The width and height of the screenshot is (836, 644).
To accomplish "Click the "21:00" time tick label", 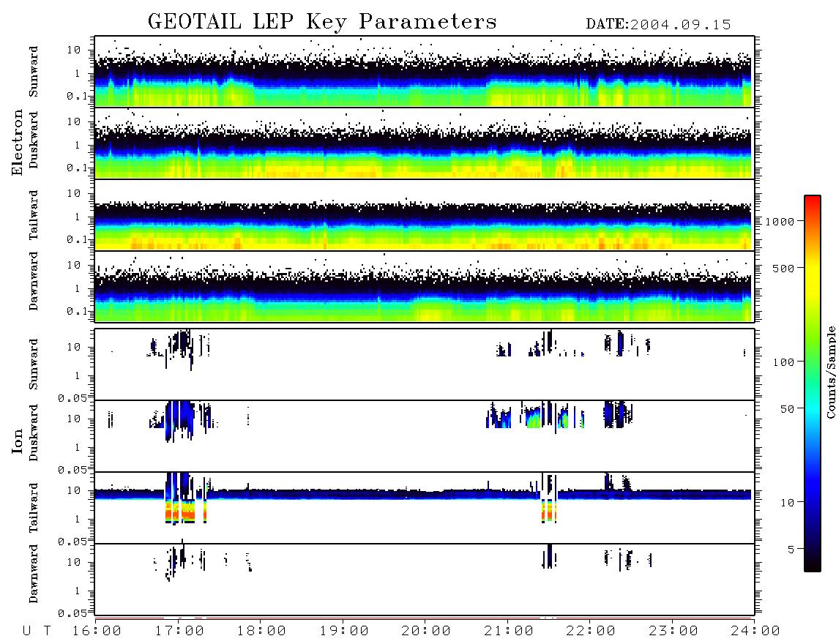I will click(509, 632).
